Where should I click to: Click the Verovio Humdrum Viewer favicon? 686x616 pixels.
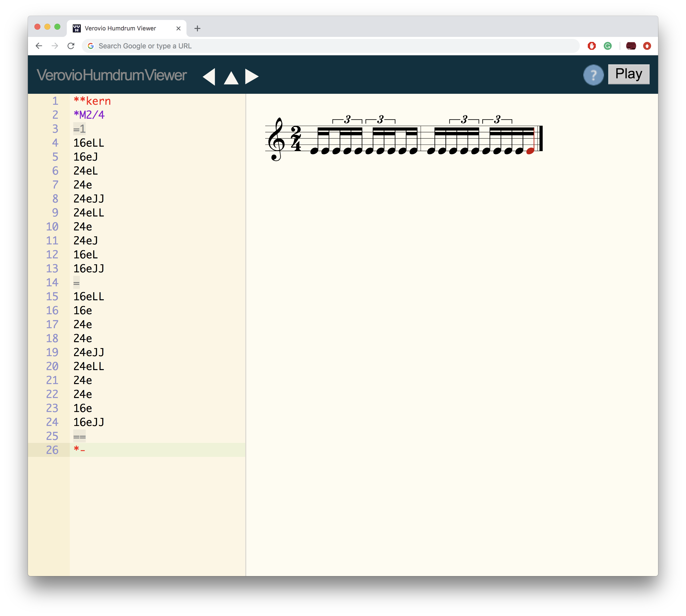click(x=77, y=28)
